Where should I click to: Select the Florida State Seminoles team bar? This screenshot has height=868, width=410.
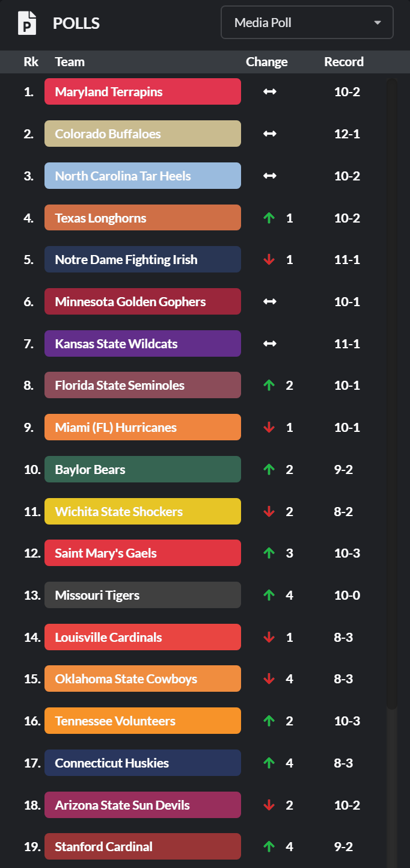tap(142, 385)
